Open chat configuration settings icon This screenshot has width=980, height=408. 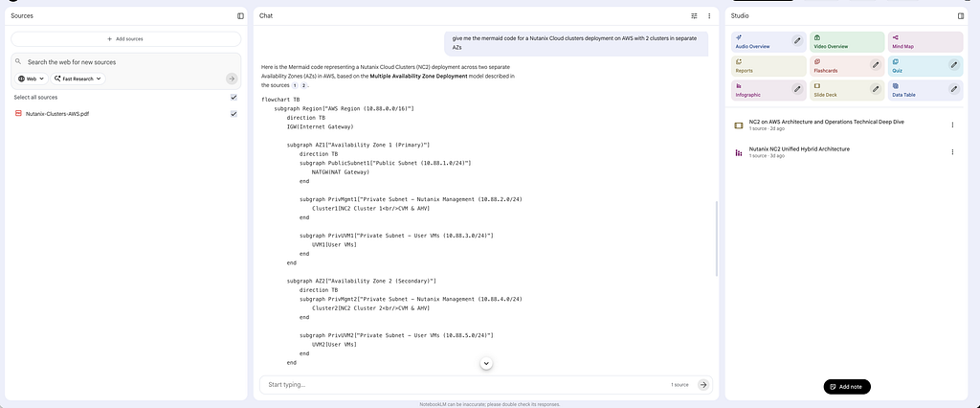point(695,15)
